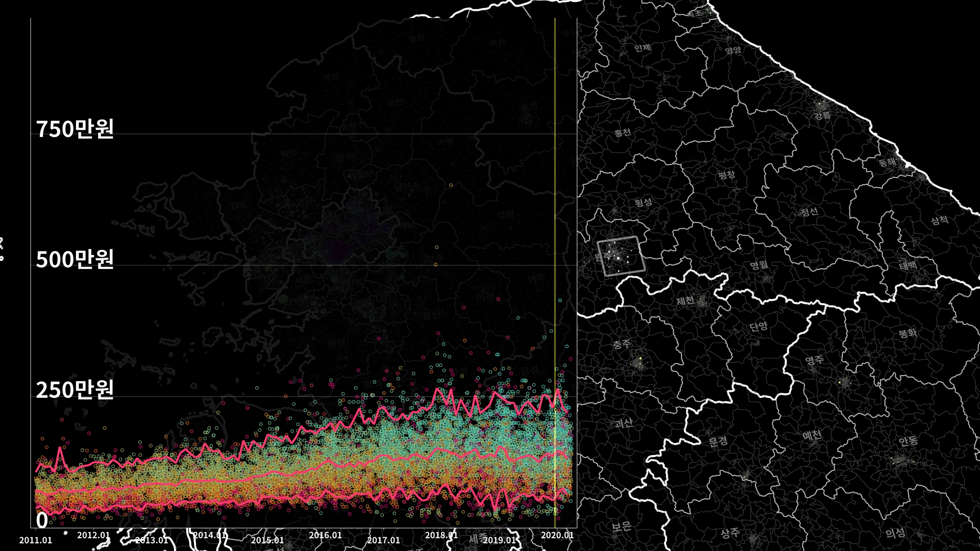Click the yellow vertical timeline marker line
980x551 pixels.
pos(555,204)
